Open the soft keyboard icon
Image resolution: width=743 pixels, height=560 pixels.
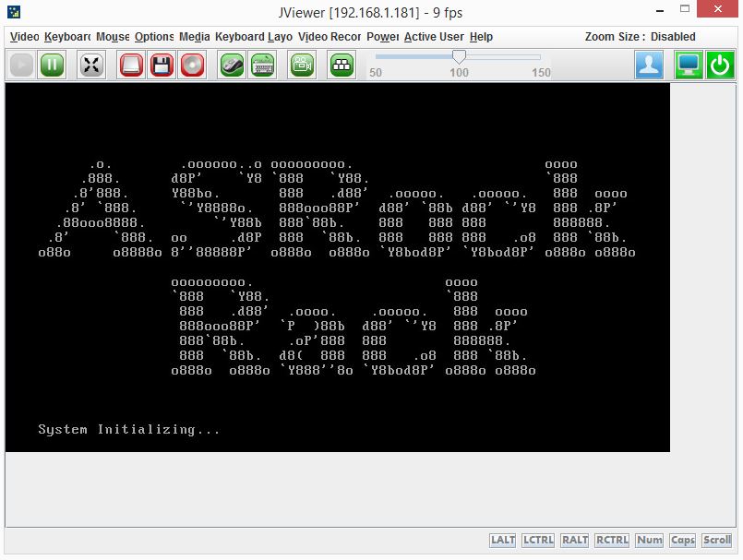(263, 66)
